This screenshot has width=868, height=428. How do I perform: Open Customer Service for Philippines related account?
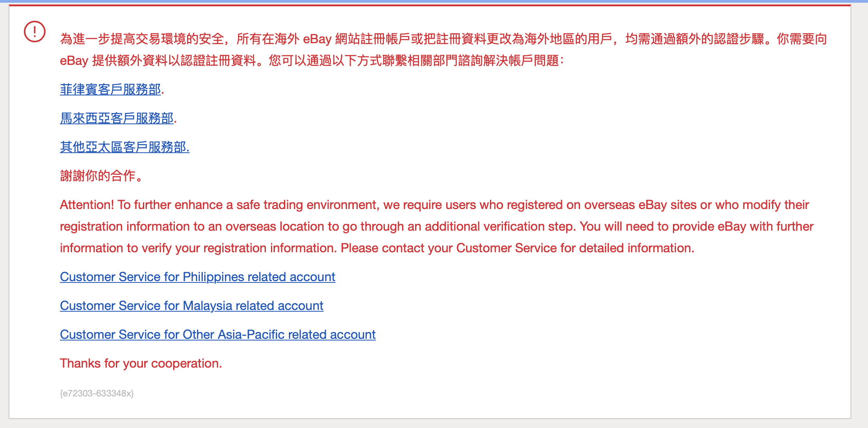tap(197, 277)
